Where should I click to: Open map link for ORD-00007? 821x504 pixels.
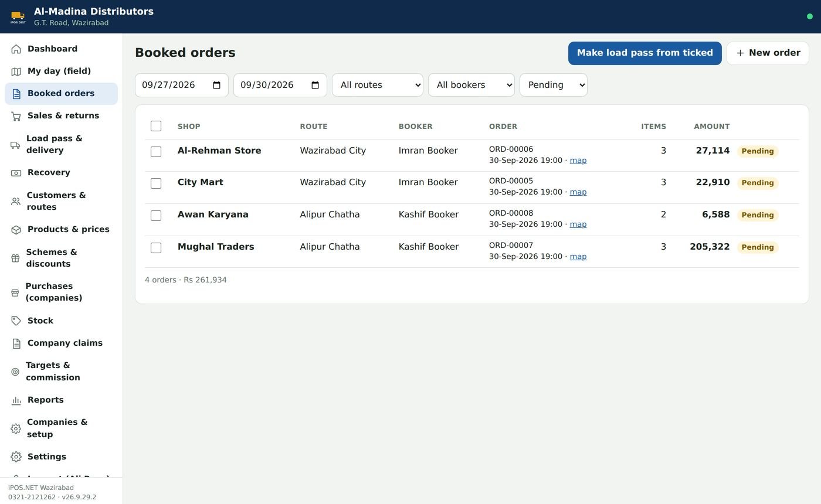pyautogui.click(x=578, y=257)
